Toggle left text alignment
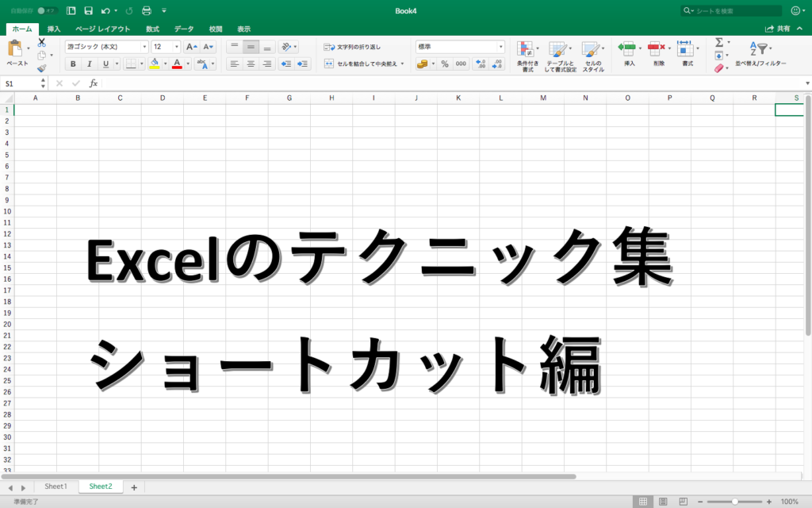 click(x=235, y=63)
